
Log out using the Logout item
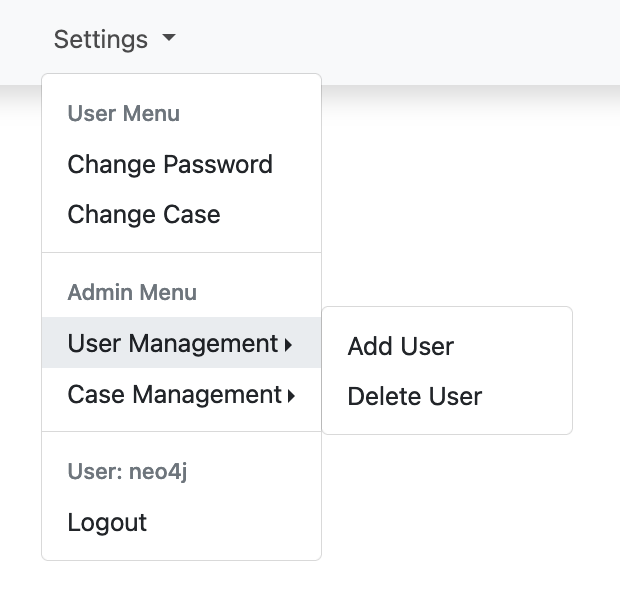(107, 522)
